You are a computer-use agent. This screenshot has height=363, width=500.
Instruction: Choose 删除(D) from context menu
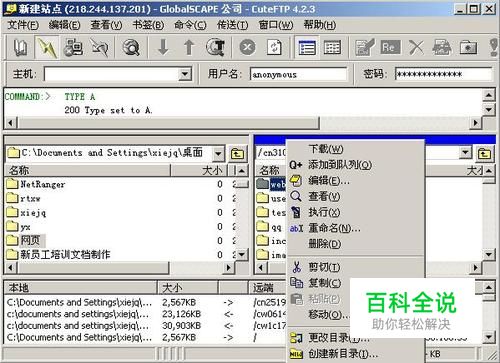click(355, 244)
